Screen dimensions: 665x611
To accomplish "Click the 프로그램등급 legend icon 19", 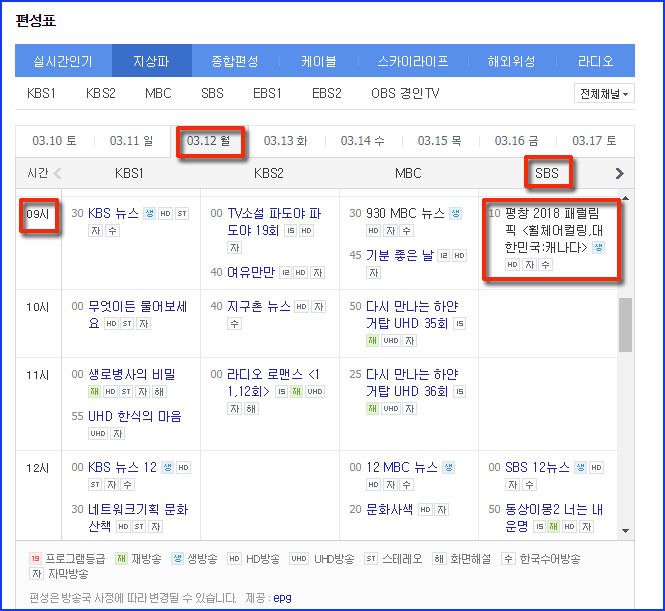I will tap(35, 558).
